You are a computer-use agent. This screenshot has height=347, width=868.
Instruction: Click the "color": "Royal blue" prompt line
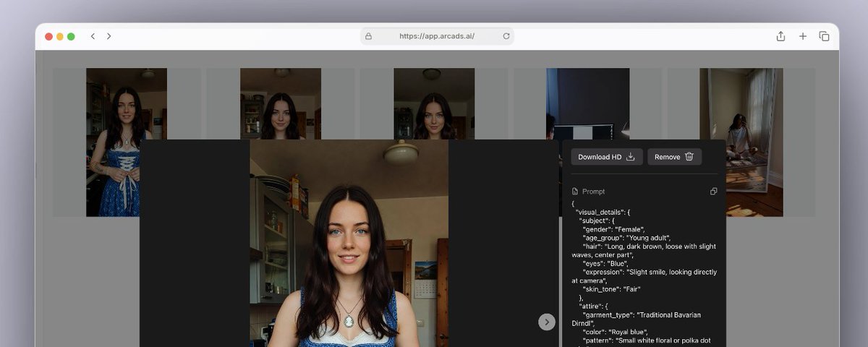(616, 332)
